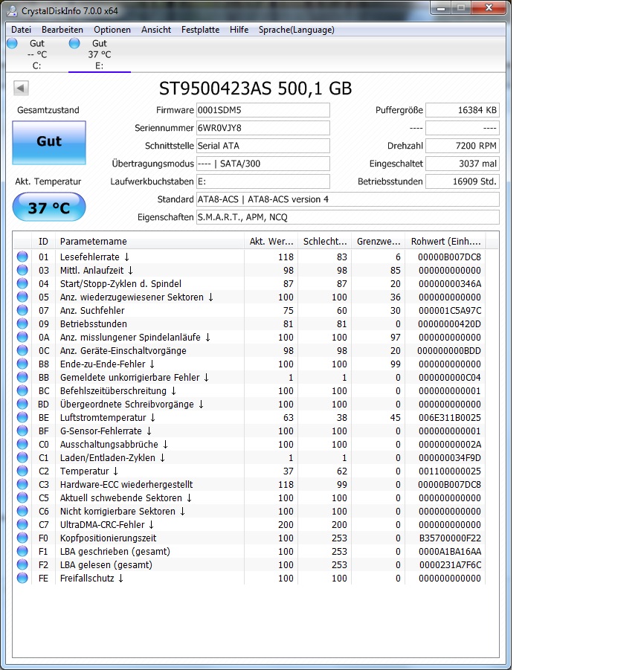Click status icon of Gemeldete unkorrigierbare Fehler row
Screen dimensions: 644x670
tap(22, 377)
